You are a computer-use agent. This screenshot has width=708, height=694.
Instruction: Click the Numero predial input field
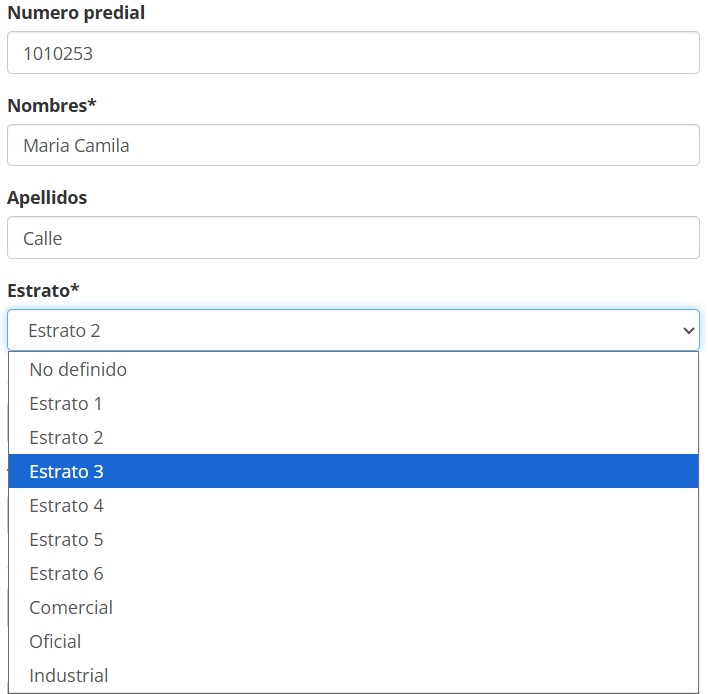click(x=353, y=53)
